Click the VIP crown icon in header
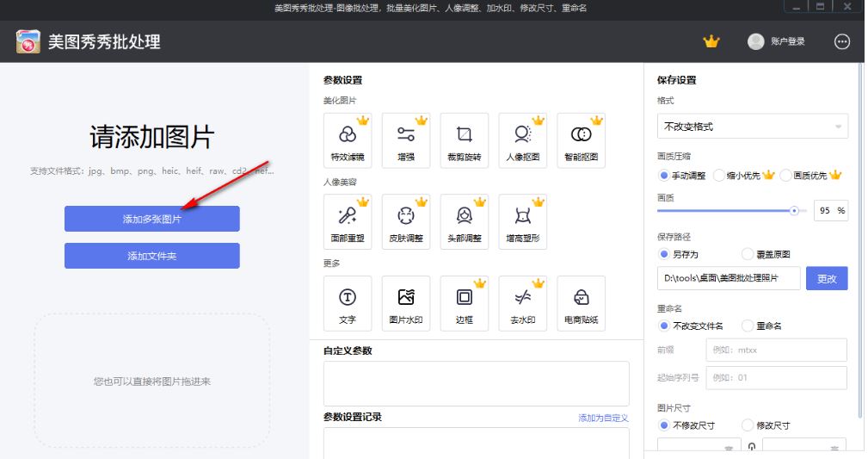868x459 pixels. click(x=711, y=41)
